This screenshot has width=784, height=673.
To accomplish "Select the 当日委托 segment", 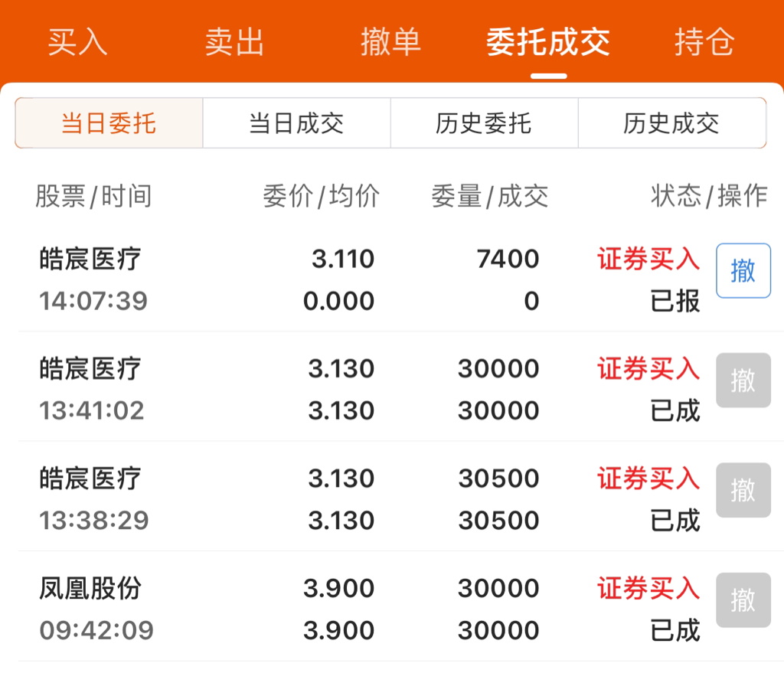I will [x=109, y=123].
